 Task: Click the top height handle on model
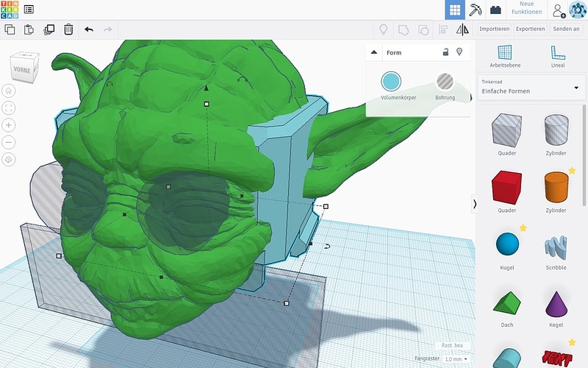[x=207, y=104]
